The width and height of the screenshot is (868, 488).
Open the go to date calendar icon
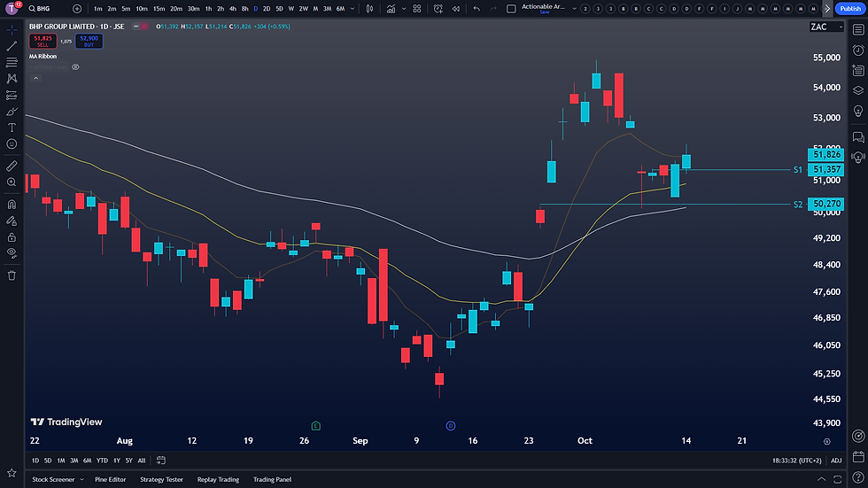(161, 461)
